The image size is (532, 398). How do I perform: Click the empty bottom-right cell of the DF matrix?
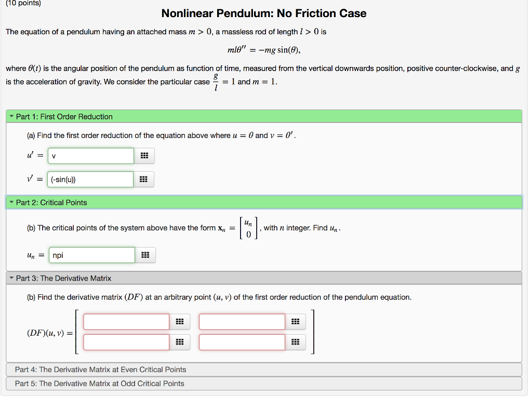coord(242,341)
